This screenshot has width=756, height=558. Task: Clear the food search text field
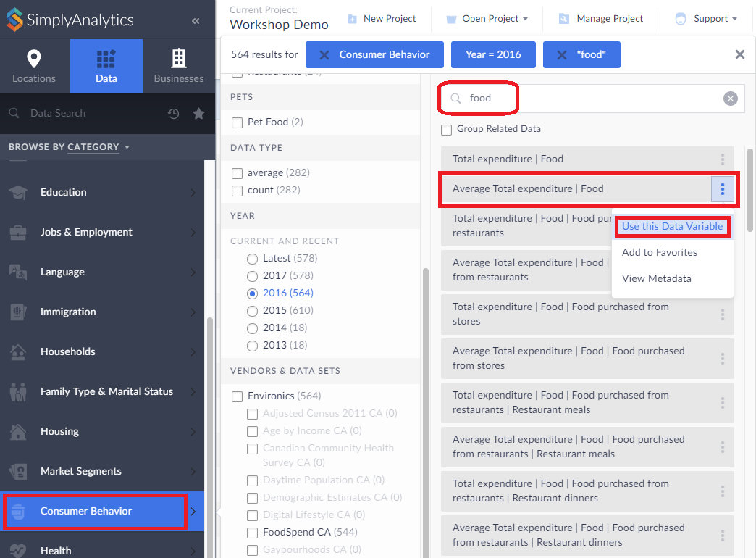click(730, 99)
